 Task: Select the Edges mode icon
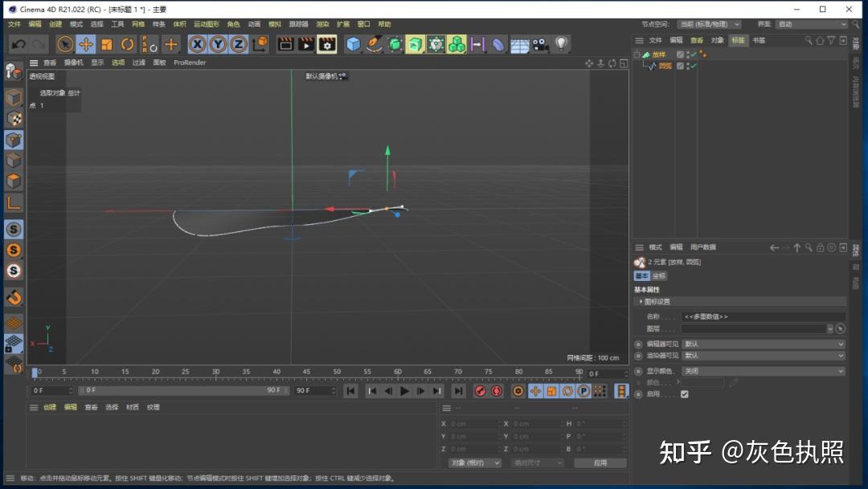(x=14, y=161)
